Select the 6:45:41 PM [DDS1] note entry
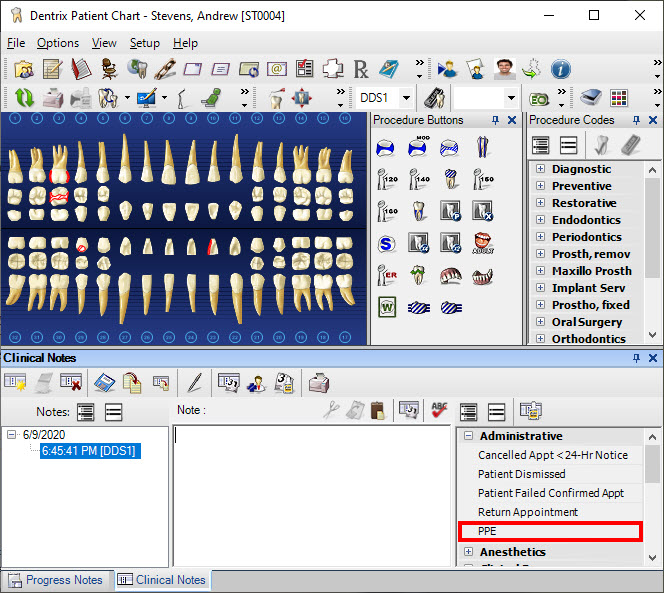Viewport: 664px width, 593px height. [90, 451]
